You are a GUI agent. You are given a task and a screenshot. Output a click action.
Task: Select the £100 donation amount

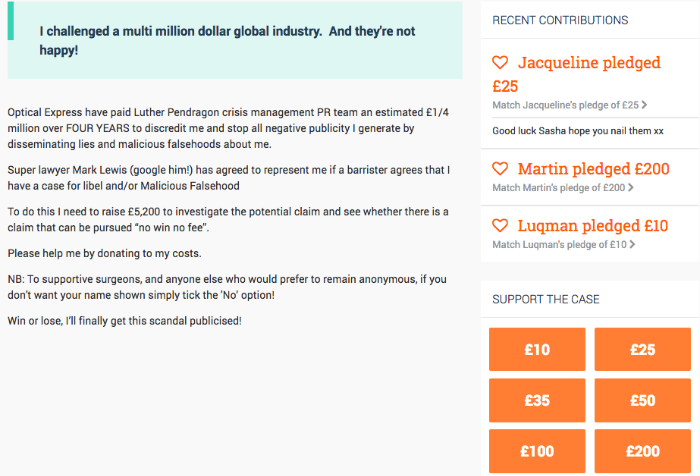(537, 451)
